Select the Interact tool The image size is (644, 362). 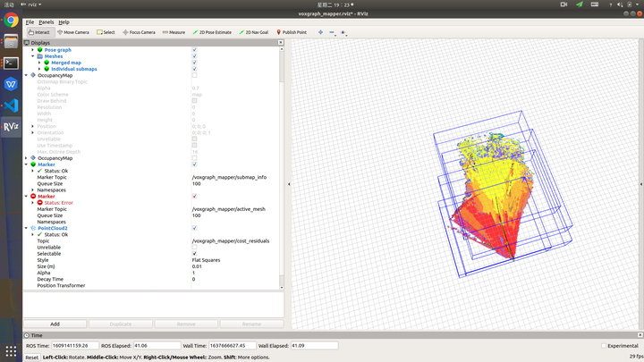(x=38, y=32)
